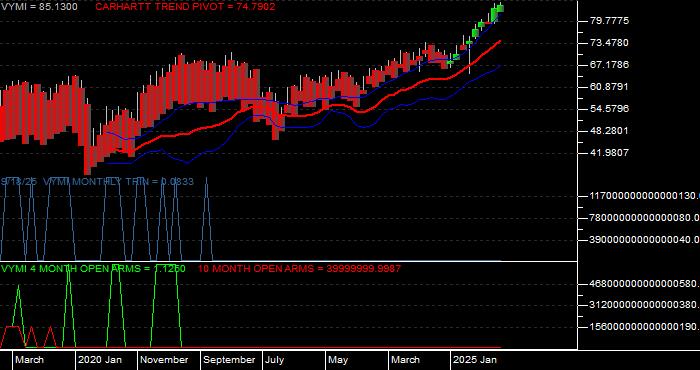Screen dimensions: 700x370
Task: Click the 60.8791 price axis value
Action: [610, 87]
